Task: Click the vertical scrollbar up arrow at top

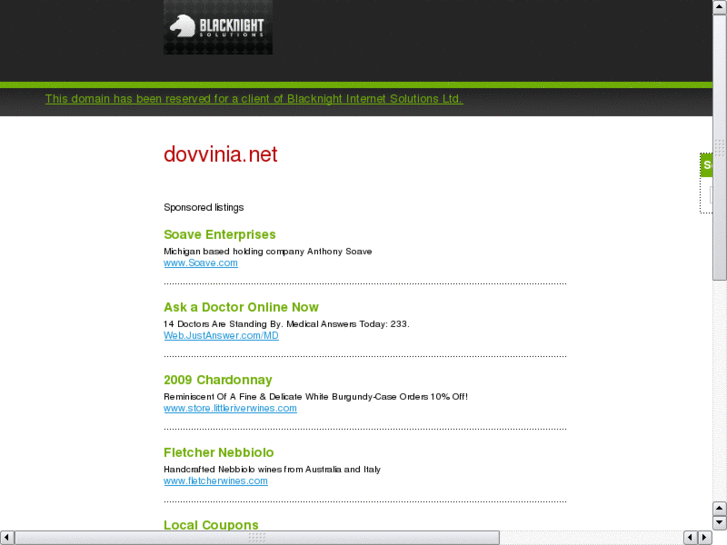Action: (719, 7)
